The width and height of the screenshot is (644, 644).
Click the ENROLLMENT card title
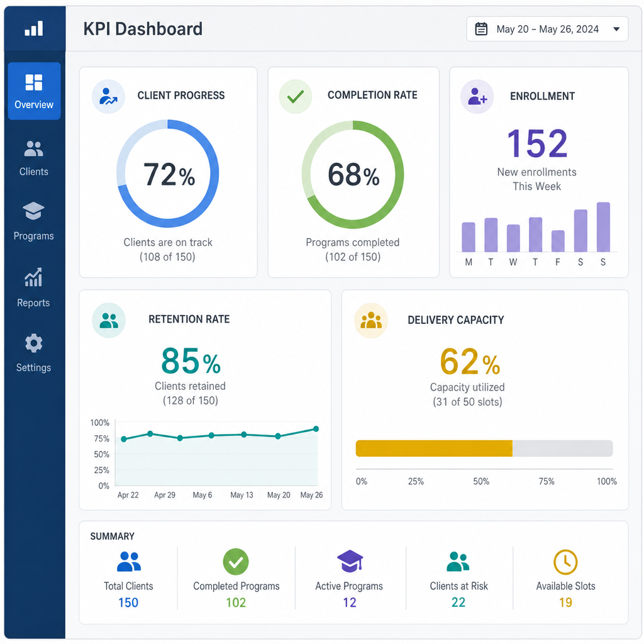tap(543, 96)
